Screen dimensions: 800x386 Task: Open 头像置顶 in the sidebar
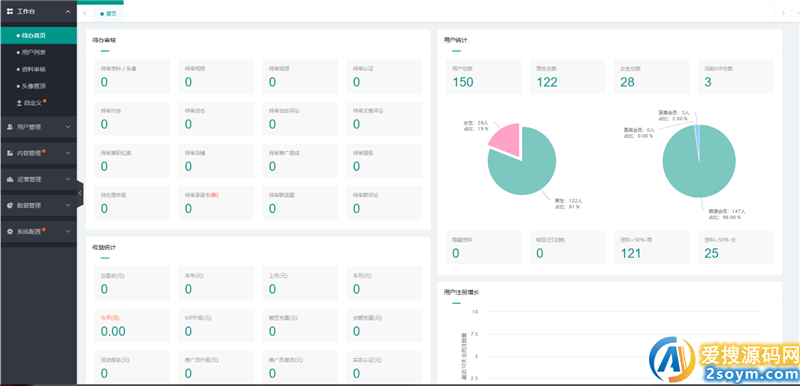point(38,86)
